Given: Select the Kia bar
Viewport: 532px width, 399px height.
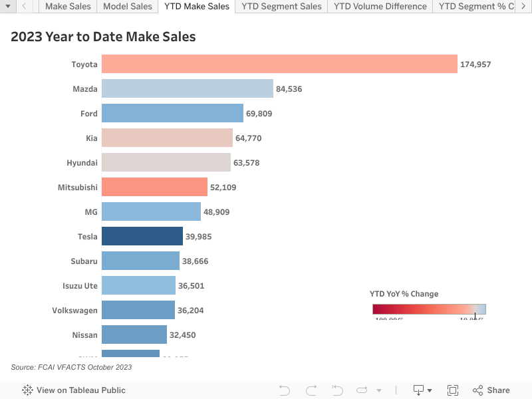Looking at the screenshot, I should click(x=168, y=138).
